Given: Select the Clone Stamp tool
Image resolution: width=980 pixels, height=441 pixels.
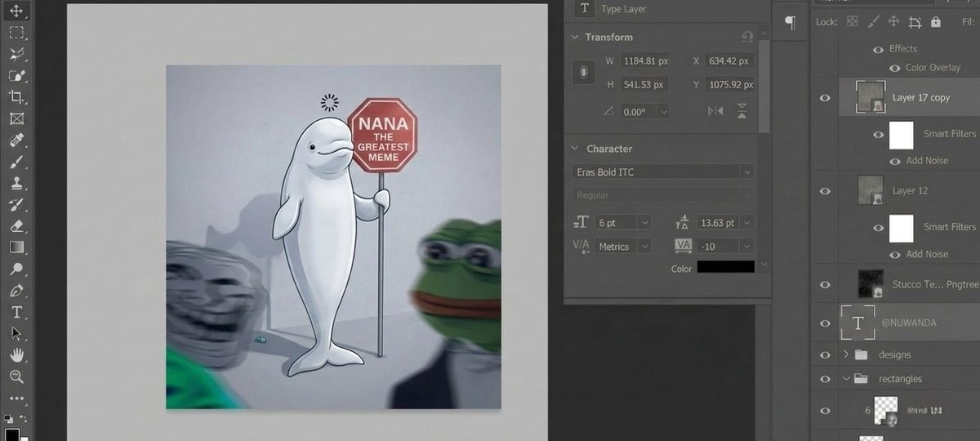Looking at the screenshot, I should [x=16, y=182].
